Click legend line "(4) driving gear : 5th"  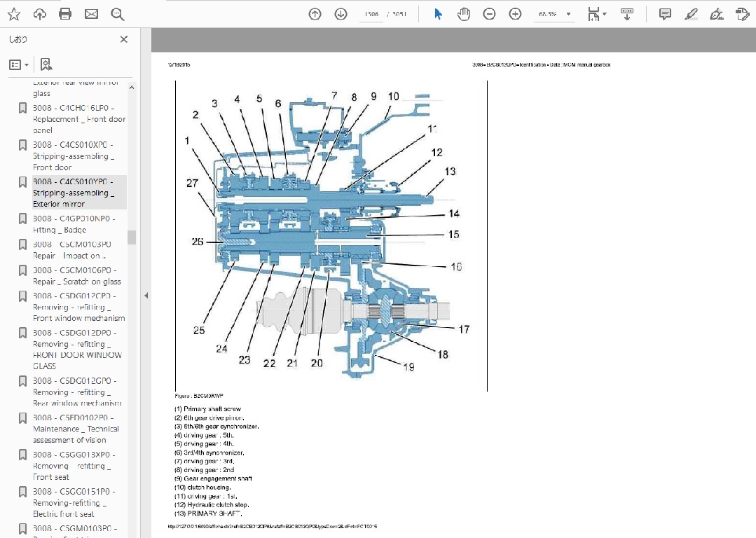point(205,435)
